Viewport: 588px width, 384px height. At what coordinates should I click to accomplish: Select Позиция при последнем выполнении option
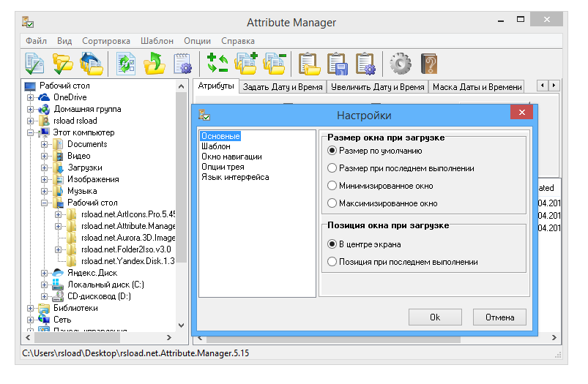[332, 262]
